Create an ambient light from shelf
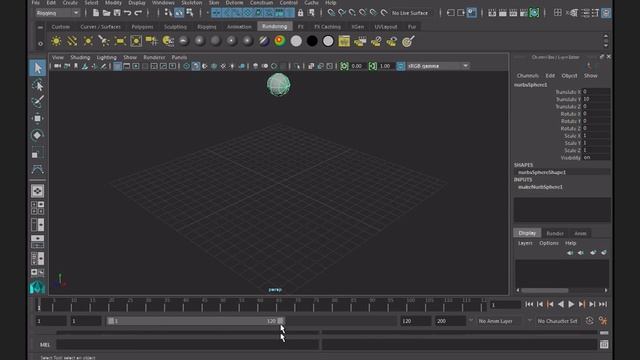 click(56, 41)
